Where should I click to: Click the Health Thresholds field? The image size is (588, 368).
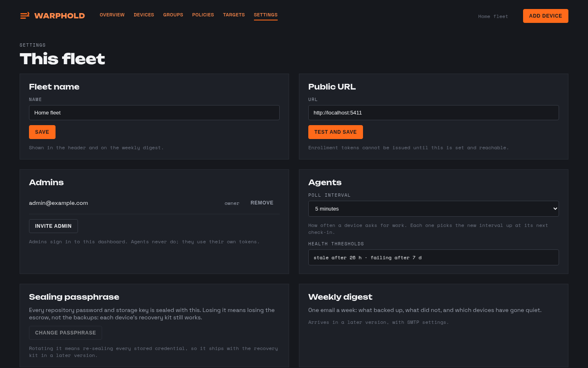[434, 257]
